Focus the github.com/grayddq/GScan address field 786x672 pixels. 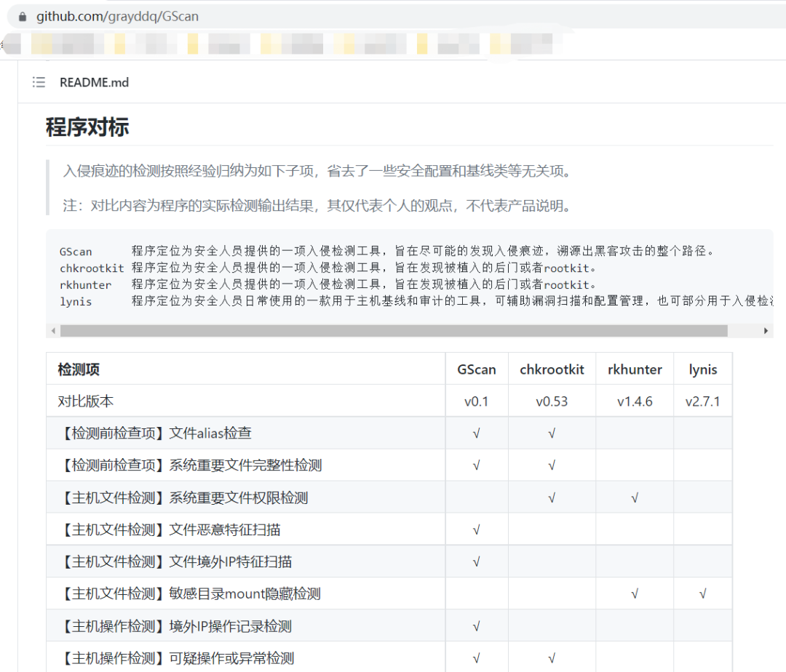click(x=117, y=16)
